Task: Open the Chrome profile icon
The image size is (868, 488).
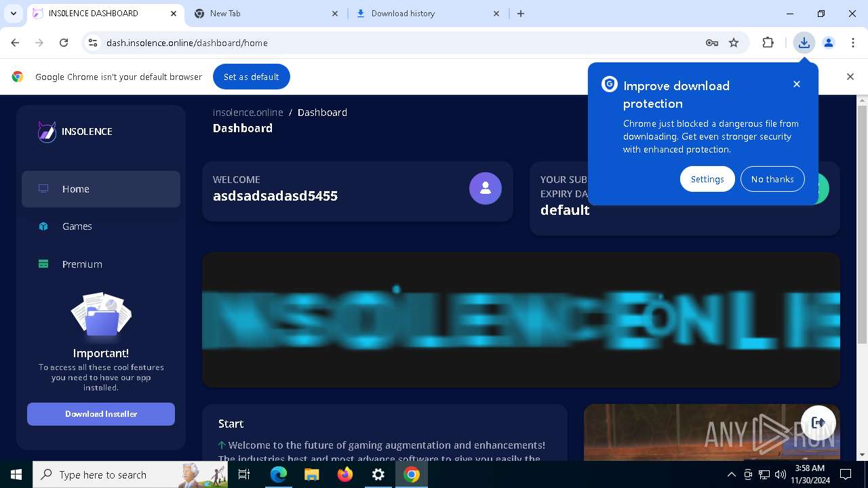Action: click(829, 43)
